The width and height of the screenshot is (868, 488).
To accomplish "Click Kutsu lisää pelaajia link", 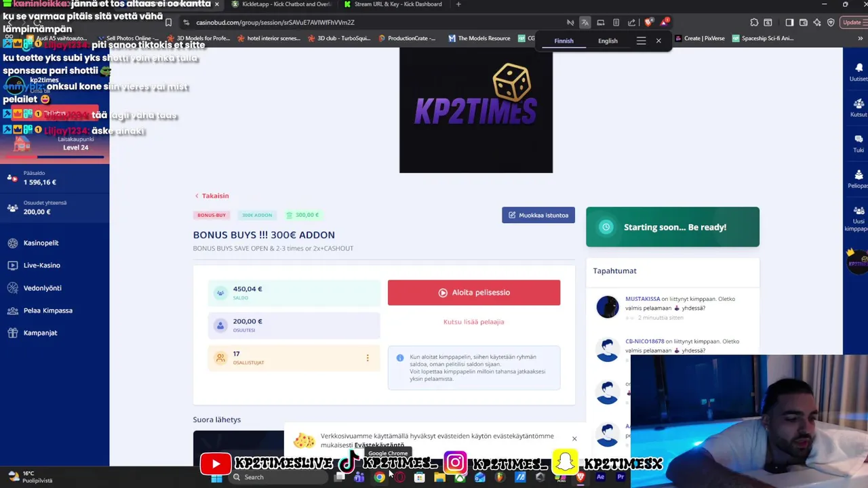I will (x=473, y=322).
